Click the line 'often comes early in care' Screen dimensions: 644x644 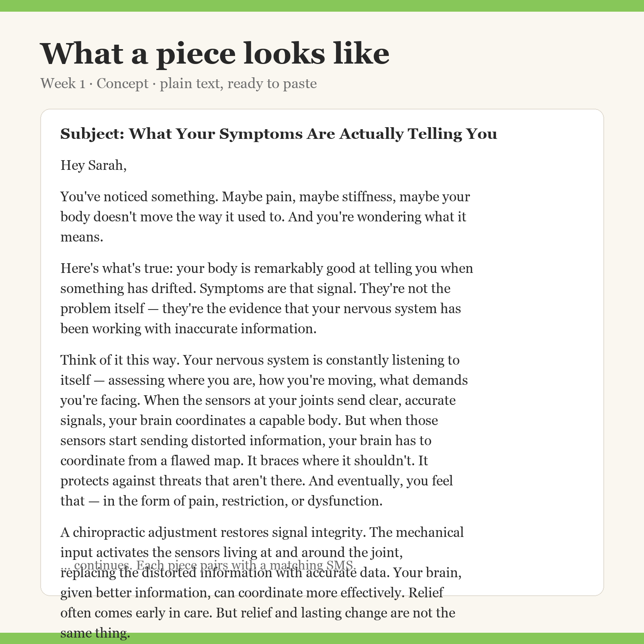click(x=136, y=613)
